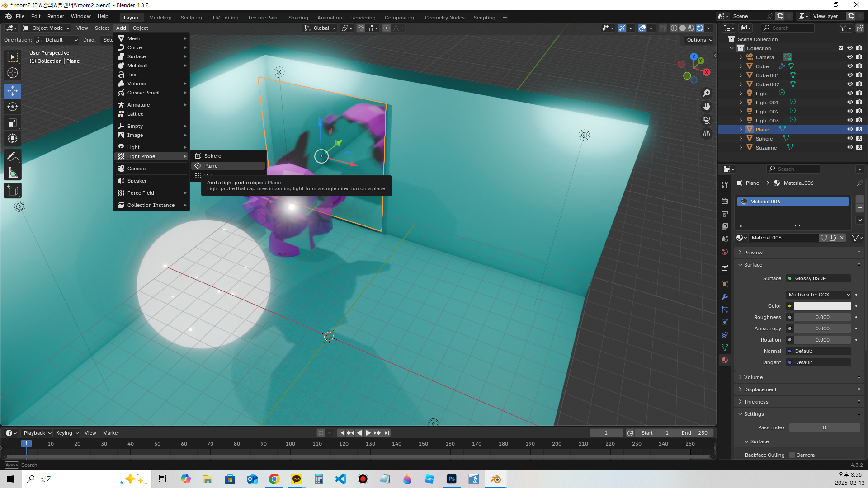
Task: Switch to wireframe viewport shading
Action: click(674, 28)
